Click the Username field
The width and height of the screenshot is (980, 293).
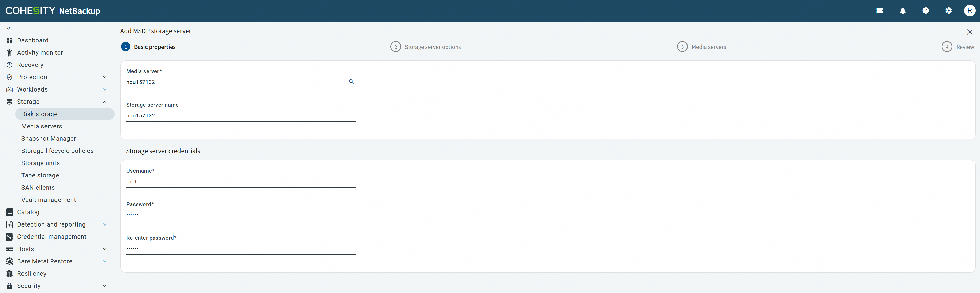[x=241, y=182]
